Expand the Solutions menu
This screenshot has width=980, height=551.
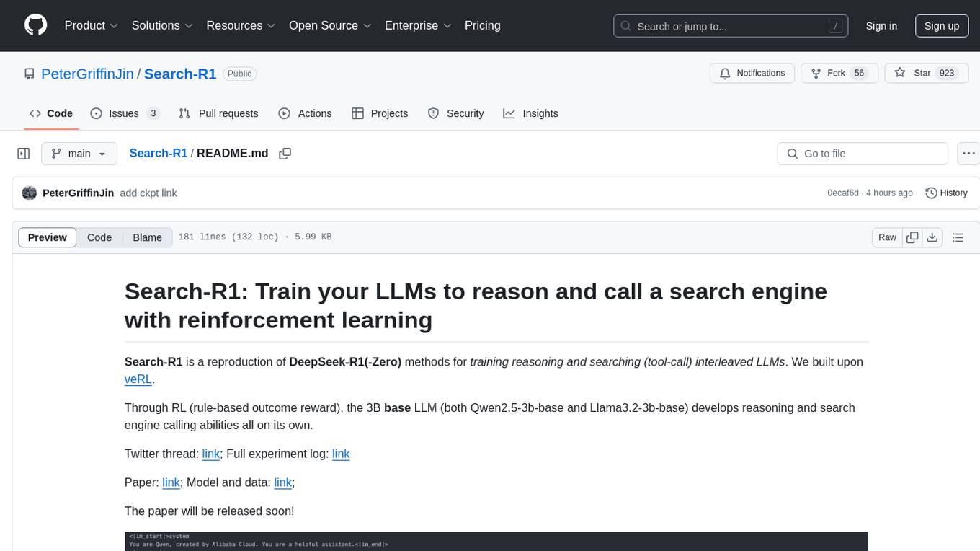162,25
